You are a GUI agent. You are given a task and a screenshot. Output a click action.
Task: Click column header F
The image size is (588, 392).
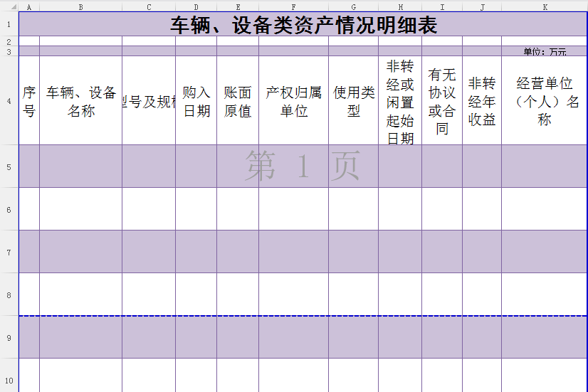point(293,7)
